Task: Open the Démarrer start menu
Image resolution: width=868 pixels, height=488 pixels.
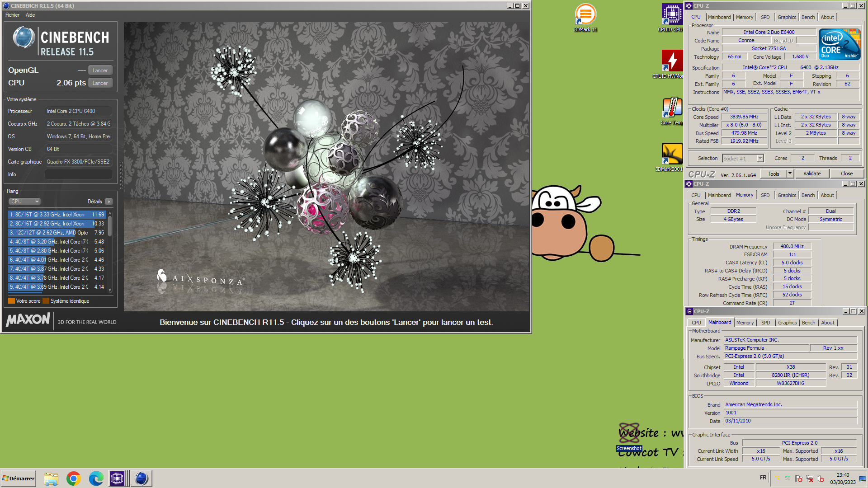Action: 18,478
